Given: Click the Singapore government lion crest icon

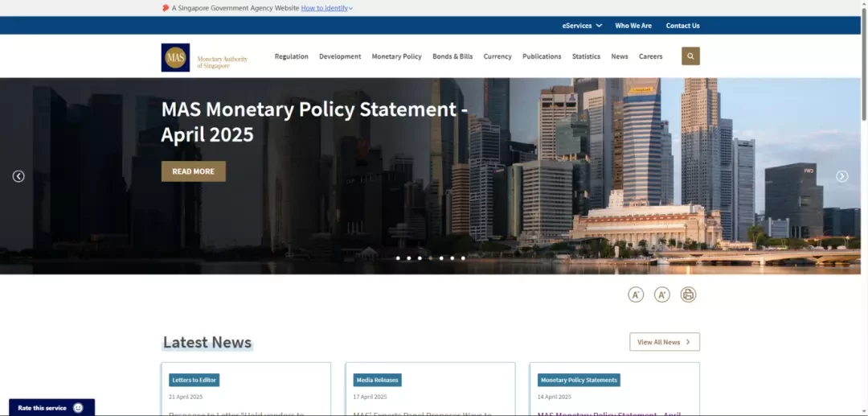Looking at the screenshot, I should [166, 8].
